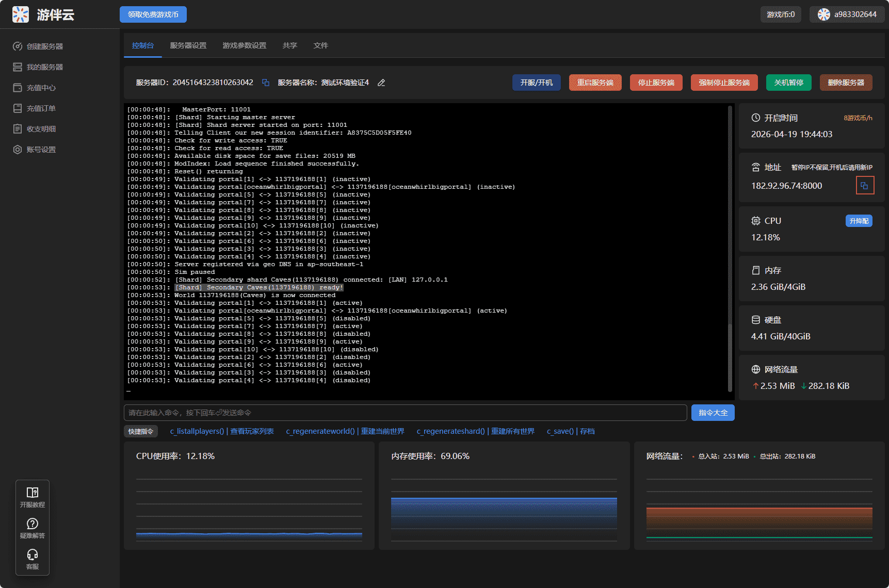
Task: Run quick command c_regenerateshard() 重建所有世界
Action: 476,431
